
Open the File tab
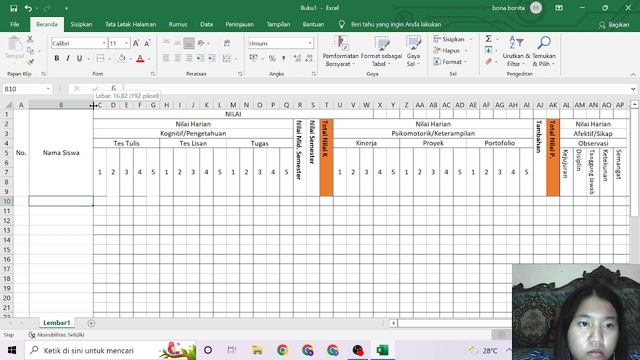tap(15, 24)
